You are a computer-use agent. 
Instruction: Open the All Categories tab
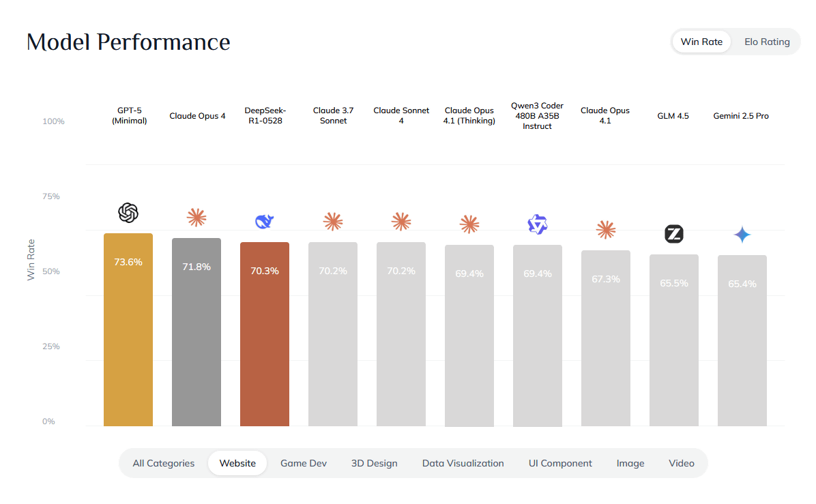click(164, 463)
